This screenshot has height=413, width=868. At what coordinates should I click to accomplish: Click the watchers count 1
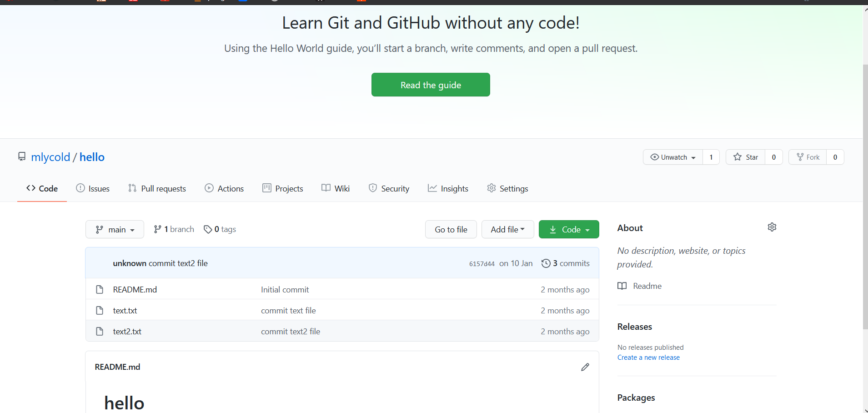click(x=711, y=157)
